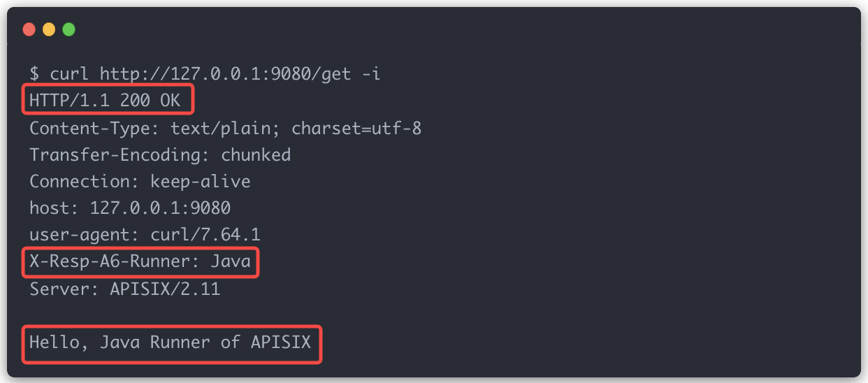This screenshot has height=383, width=868.
Task: Click charset=utf-8 in the Content-Type line
Action: [x=356, y=128]
